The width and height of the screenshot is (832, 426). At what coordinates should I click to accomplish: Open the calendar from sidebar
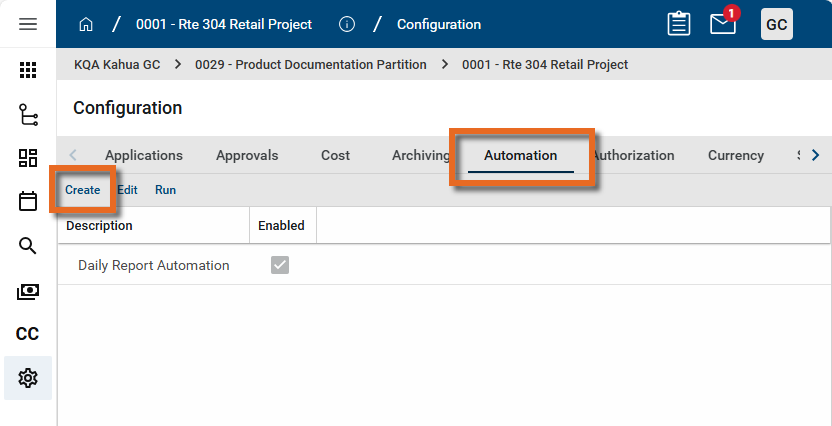pos(28,202)
